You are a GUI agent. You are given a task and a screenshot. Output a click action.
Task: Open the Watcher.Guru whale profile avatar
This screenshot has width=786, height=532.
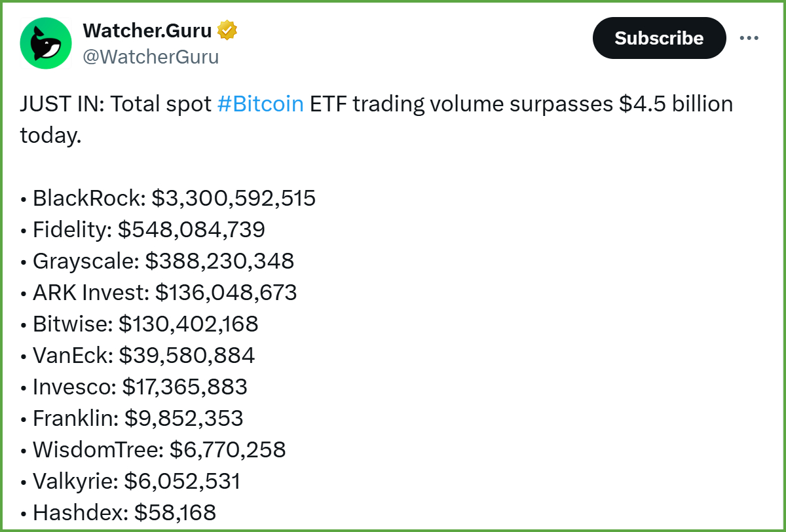tap(46, 43)
